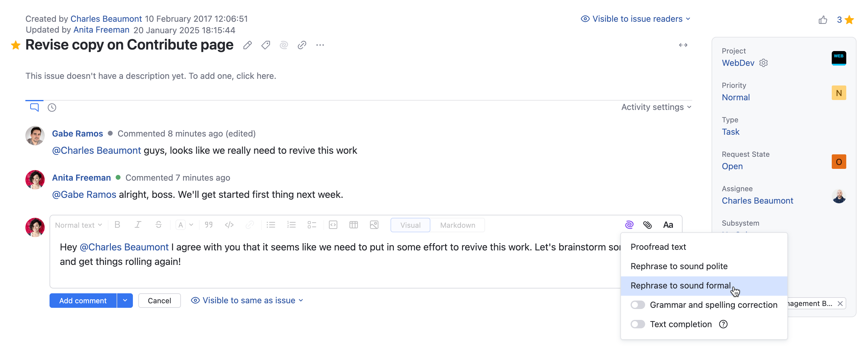Click the Add comment button
The height and width of the screenshot is (351, 868).
tap(83, 301)
